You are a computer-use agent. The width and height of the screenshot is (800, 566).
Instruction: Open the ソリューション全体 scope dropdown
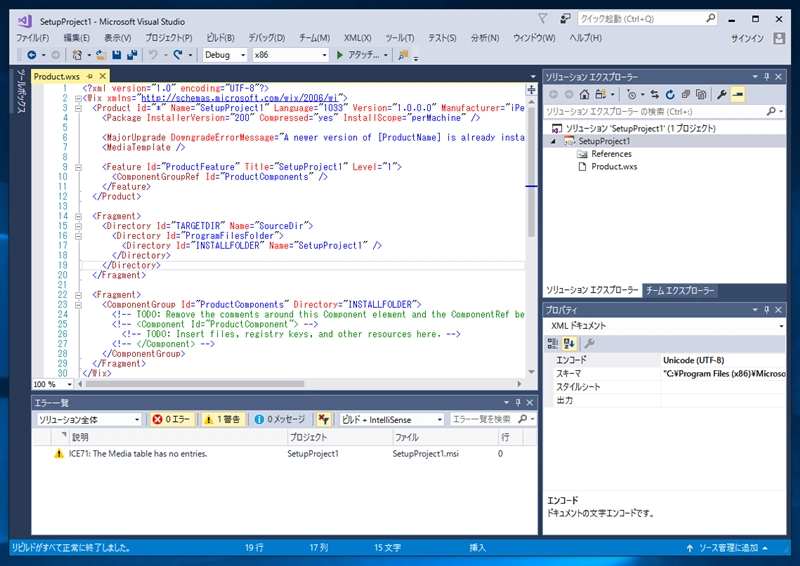88,420
